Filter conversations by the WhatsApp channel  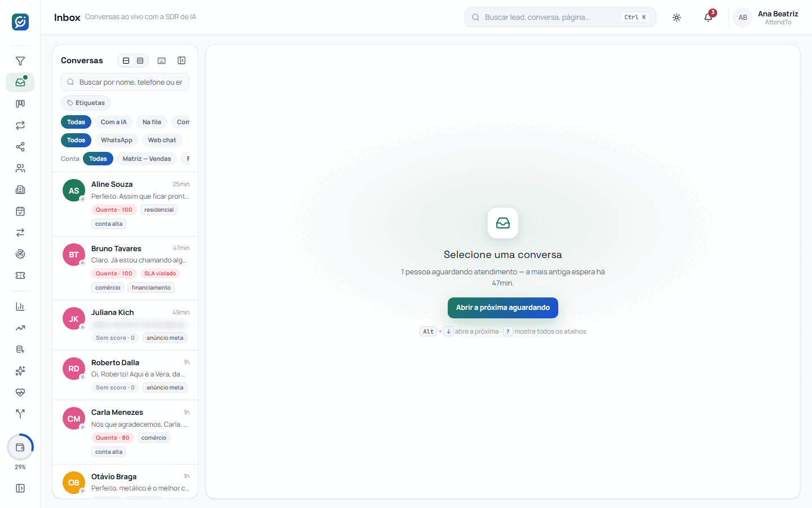(x=117, y=140)
